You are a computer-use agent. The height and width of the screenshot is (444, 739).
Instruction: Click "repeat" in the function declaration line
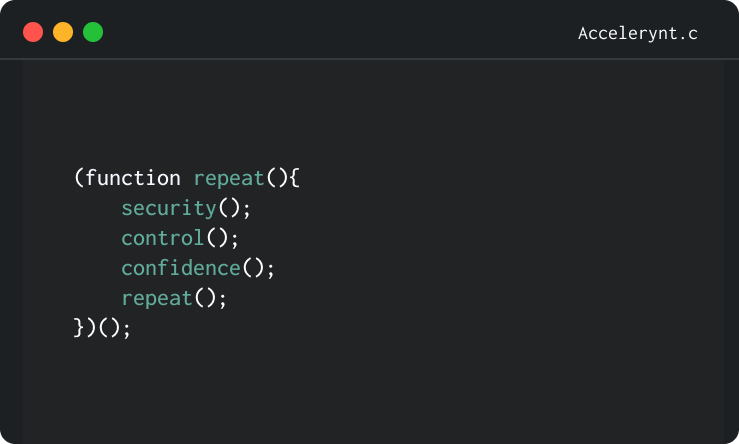point(229,178)
